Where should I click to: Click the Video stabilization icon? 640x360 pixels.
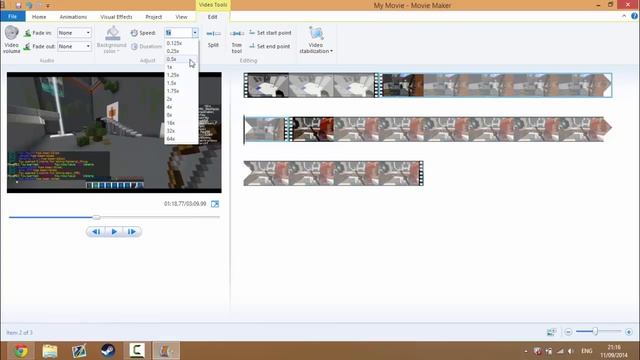[316, 33]
